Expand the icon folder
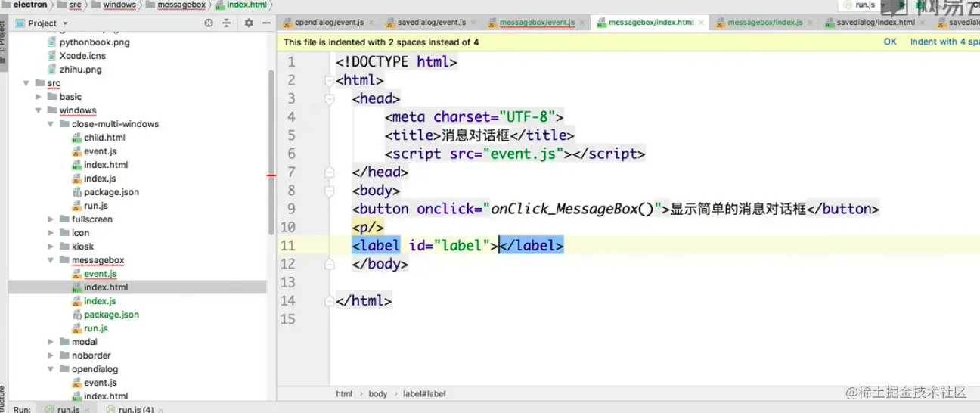The height and width of the screenshot is (413, 980). pos(51,233)
